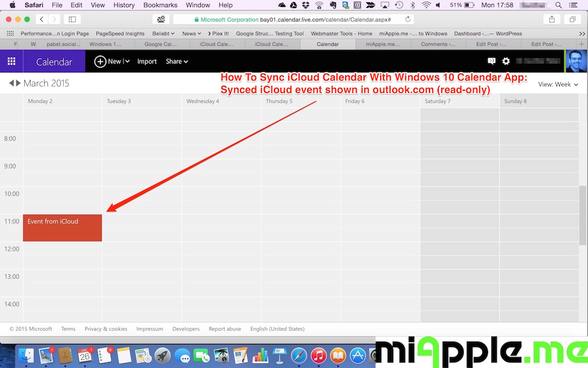
Task: Go to next week arrow
Action: [18, 83]
